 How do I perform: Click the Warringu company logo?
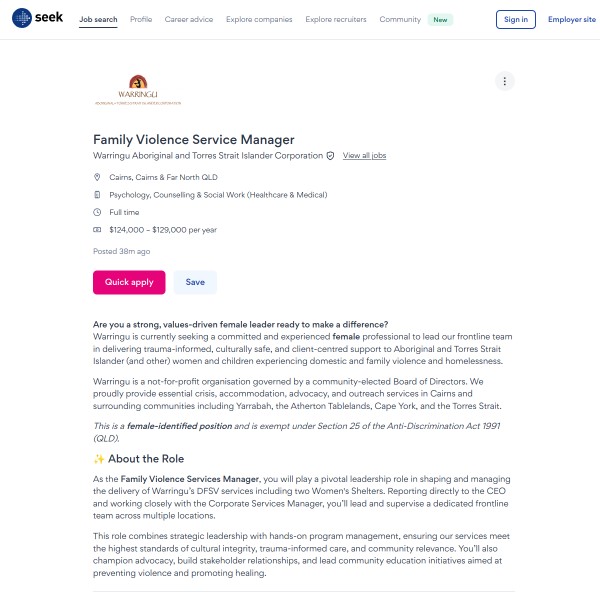[138, 88]
